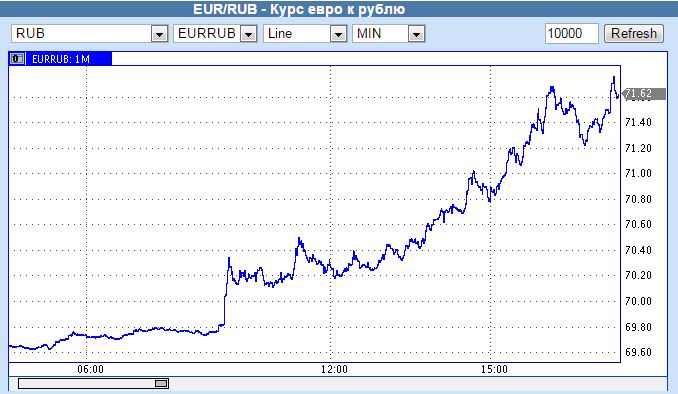
Task: Click the EURRUB combo box text
Action: 207,34
